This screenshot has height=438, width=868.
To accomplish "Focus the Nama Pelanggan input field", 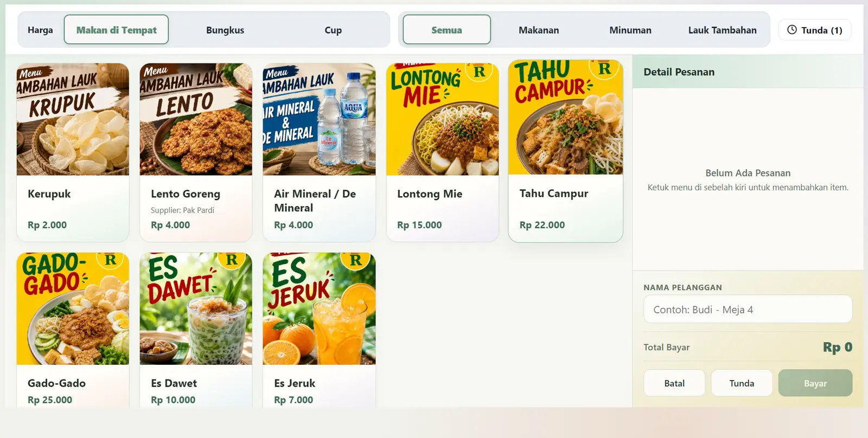I will 748,310.
